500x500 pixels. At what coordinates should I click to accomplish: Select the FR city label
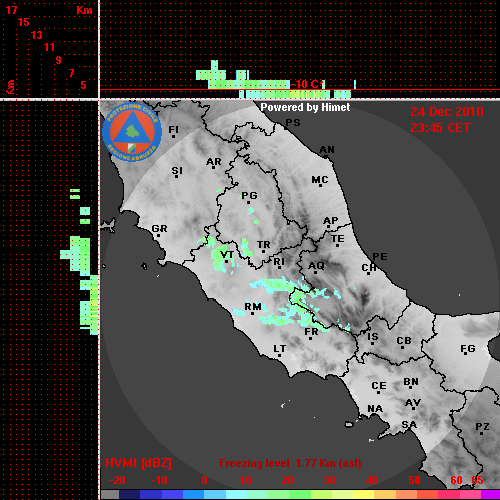click(x=311, y=332)
